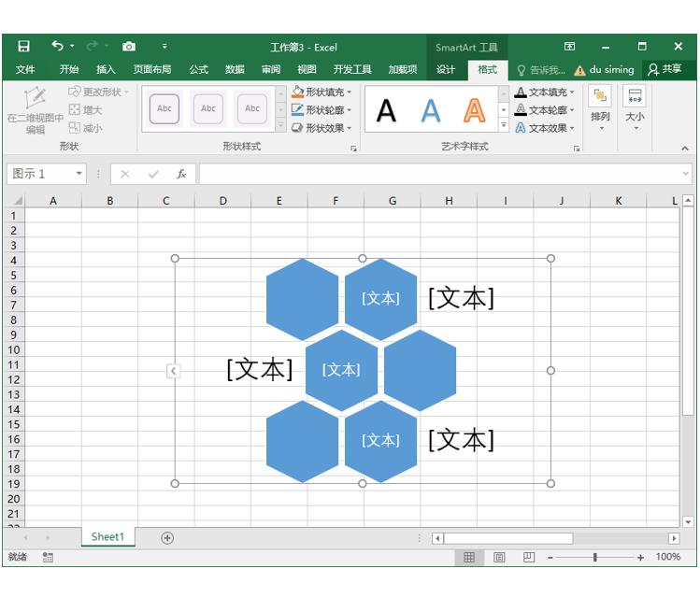Image resolution: width=700 pixels, height=597 pixels.
Task: Open the 更改形状 dropdown
Action: click(x=99, y=92)
